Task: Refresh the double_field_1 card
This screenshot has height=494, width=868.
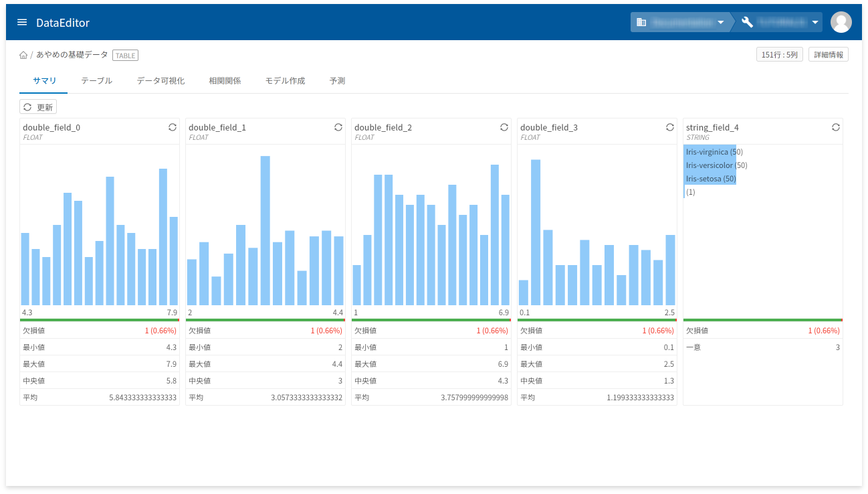Action: (x=338, y=127)
